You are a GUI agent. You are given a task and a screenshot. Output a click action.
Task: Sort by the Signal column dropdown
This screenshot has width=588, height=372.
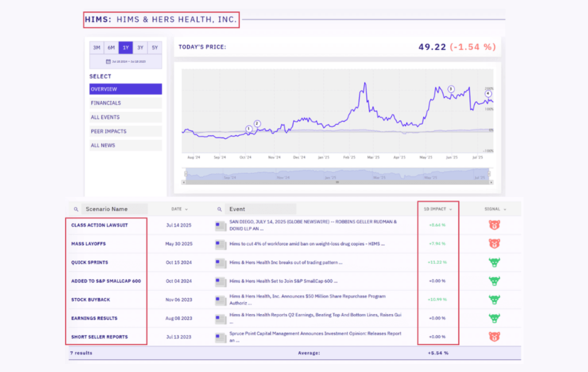(x=496, y=209)
